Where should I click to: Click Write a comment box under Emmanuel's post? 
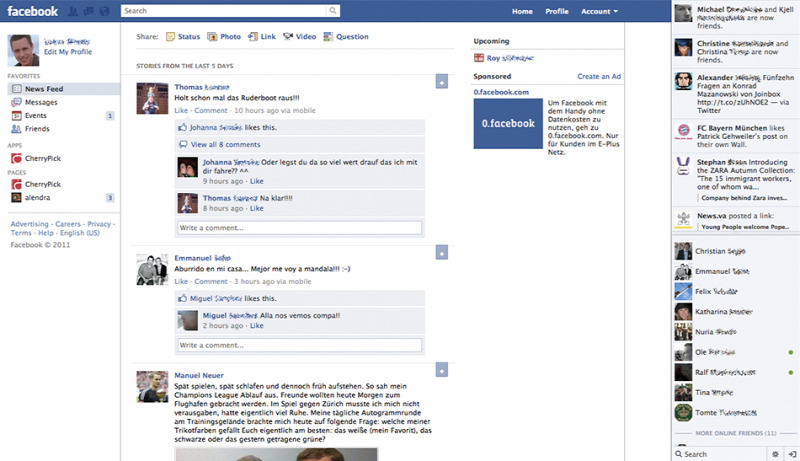(299, 345)
